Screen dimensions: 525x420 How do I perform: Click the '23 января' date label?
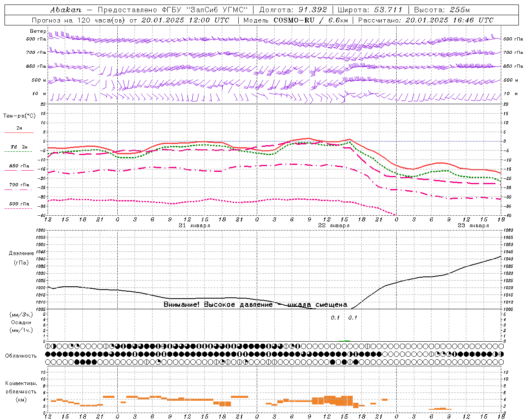(473, 226)
